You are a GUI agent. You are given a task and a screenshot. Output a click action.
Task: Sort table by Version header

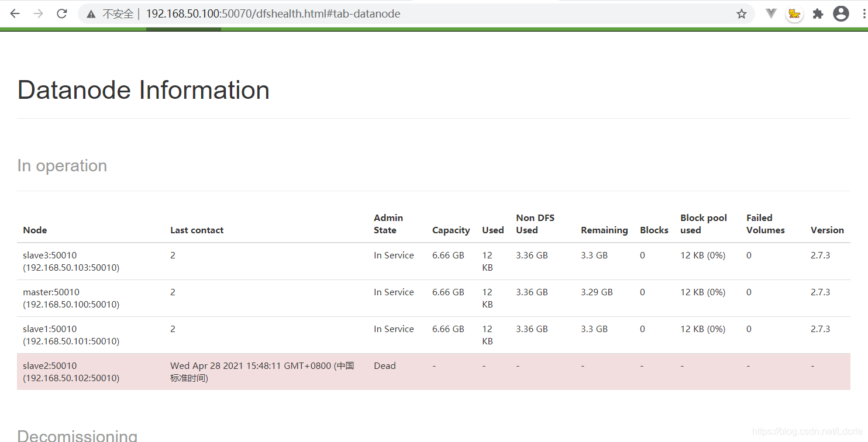coord(827,230)
